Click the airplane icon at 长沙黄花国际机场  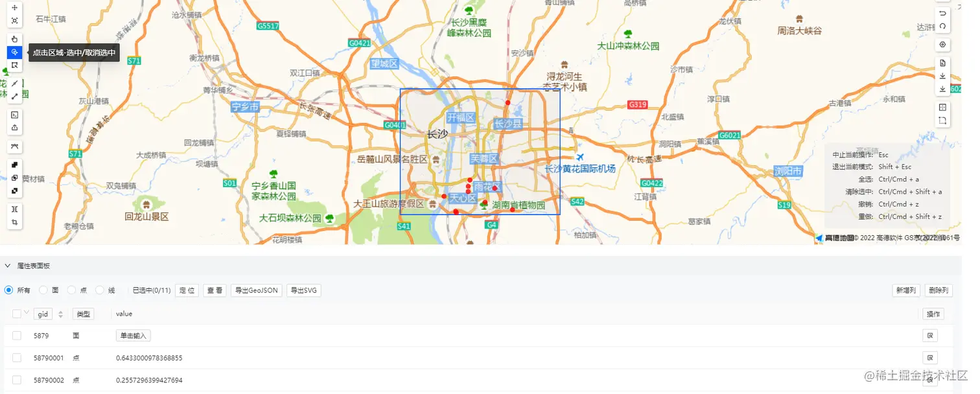point(580,157)
